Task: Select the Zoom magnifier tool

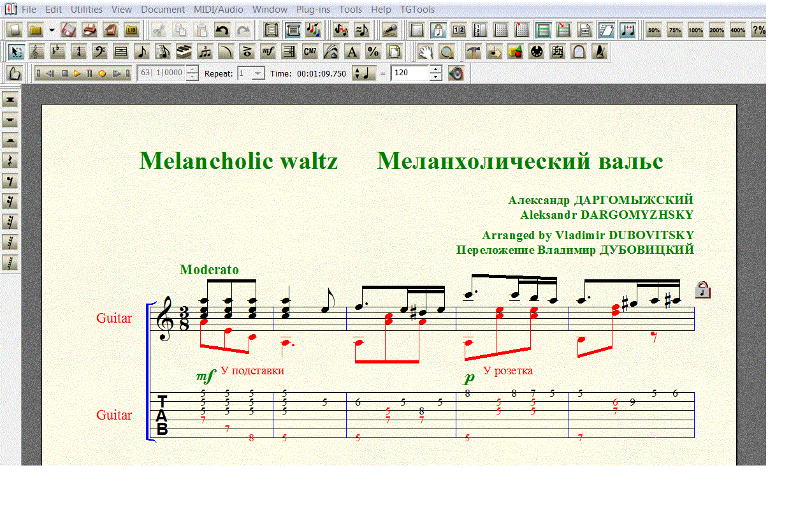Action: pos(447,52)
